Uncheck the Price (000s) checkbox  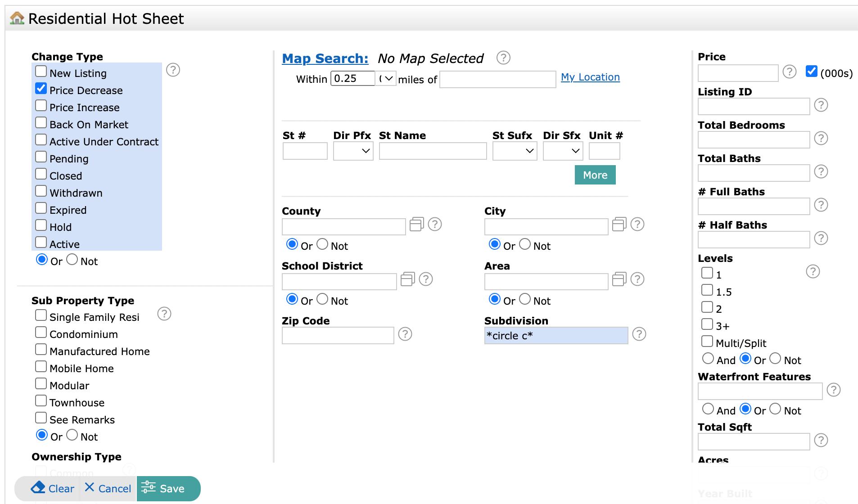pos(811,71)
